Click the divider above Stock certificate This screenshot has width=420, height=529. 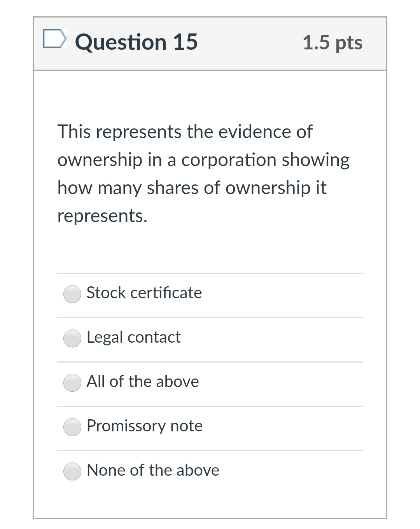(210, 273)
